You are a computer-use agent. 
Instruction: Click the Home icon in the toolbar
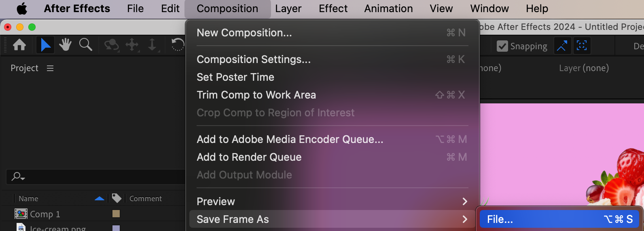point(19,45)
